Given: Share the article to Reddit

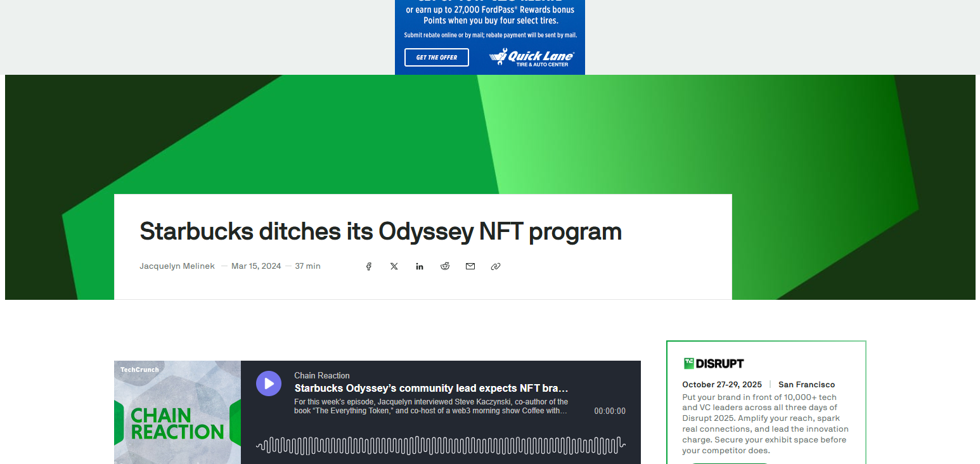Looking at the screenshot, I should [x=444, y=266].
